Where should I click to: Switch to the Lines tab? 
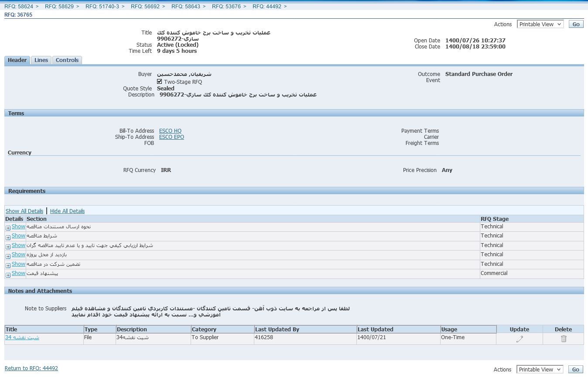[41, 60]
